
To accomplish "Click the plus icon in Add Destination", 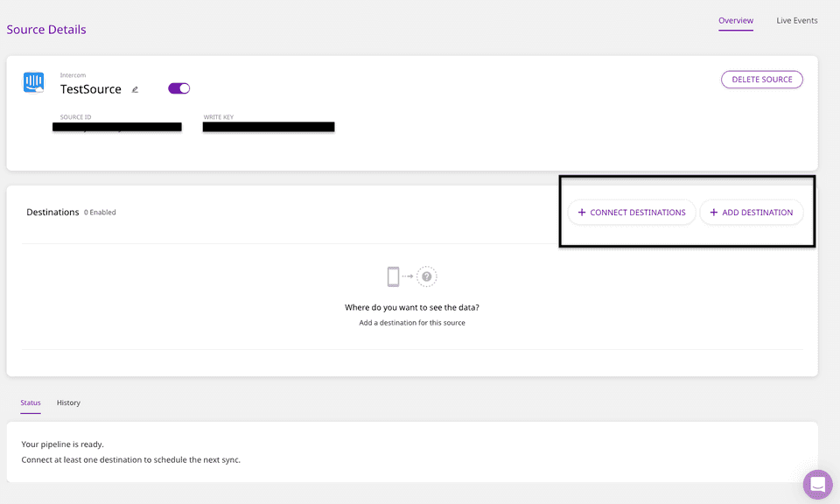I will [x=713, y=213].
